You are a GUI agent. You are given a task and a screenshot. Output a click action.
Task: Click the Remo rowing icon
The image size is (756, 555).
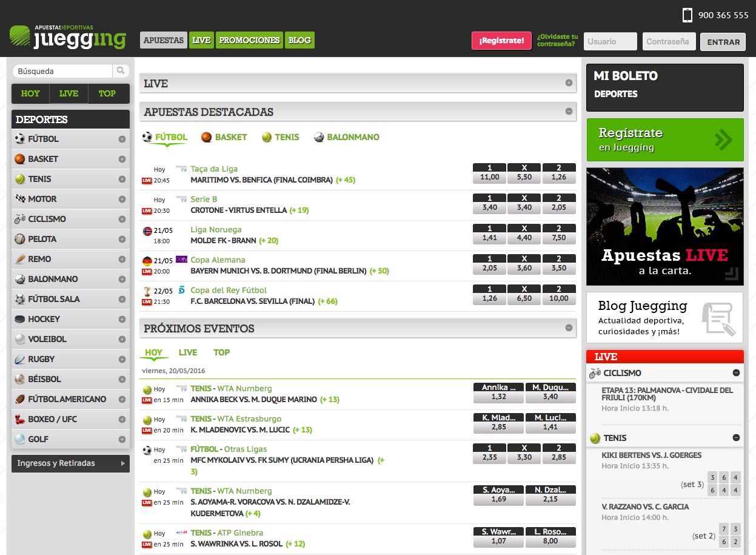point(20,259)
